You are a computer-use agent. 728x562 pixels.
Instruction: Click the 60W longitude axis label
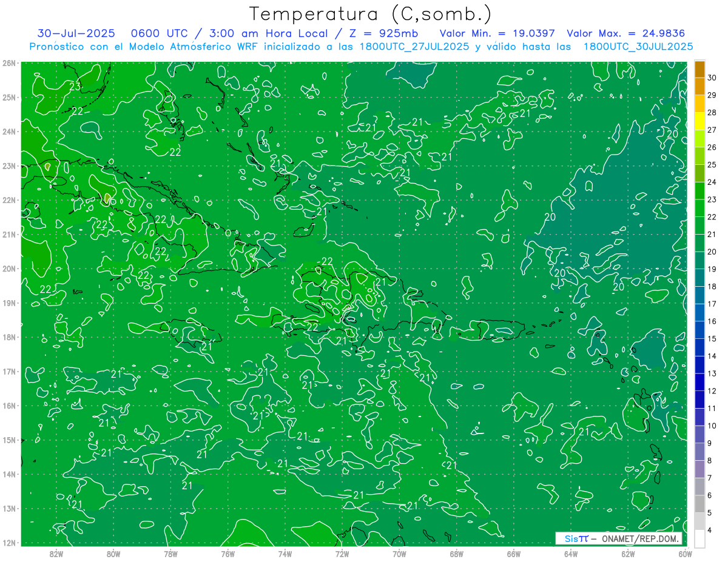click(x=684, y=554)
